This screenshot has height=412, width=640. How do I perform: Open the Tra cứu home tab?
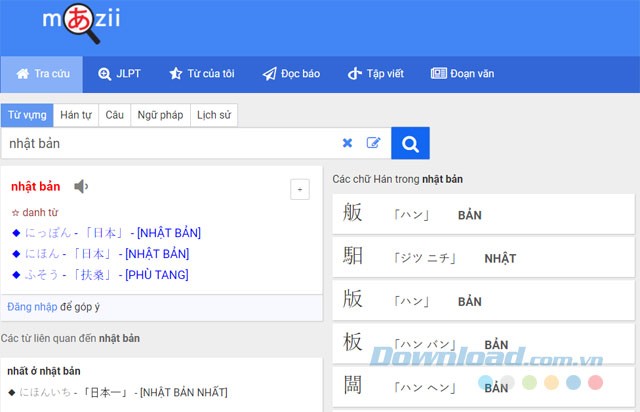[x=42, y=74]
